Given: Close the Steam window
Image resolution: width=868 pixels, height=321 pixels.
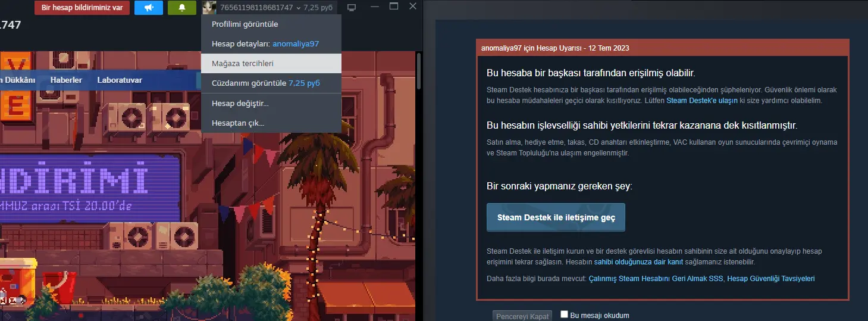Looking at the screenshot, I should point(412,7).
